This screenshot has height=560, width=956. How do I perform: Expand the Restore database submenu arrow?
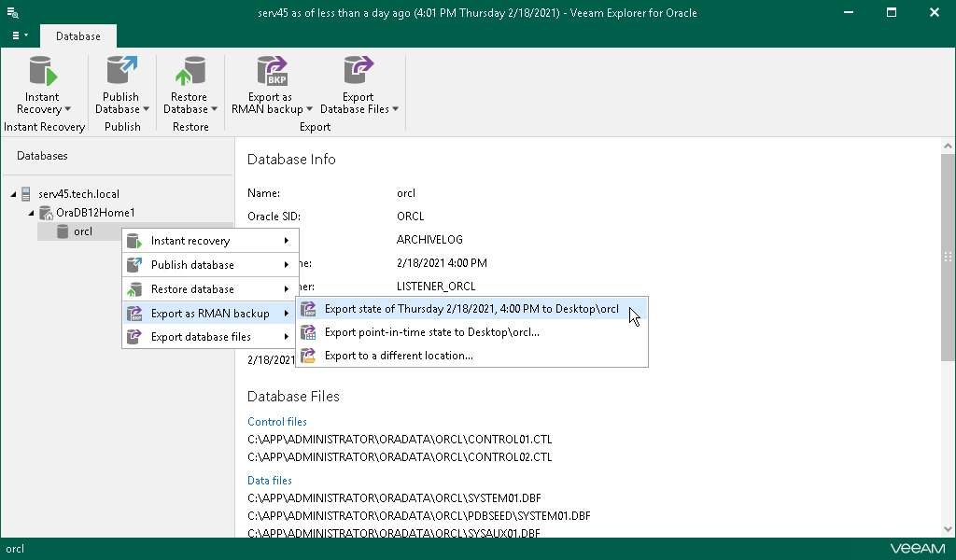pos(286,288)
